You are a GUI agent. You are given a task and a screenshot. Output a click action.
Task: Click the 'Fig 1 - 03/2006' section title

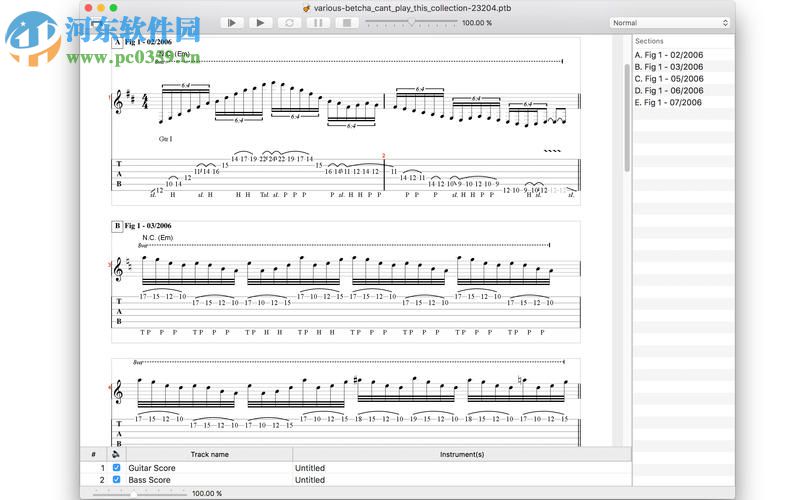coord(148,226)
